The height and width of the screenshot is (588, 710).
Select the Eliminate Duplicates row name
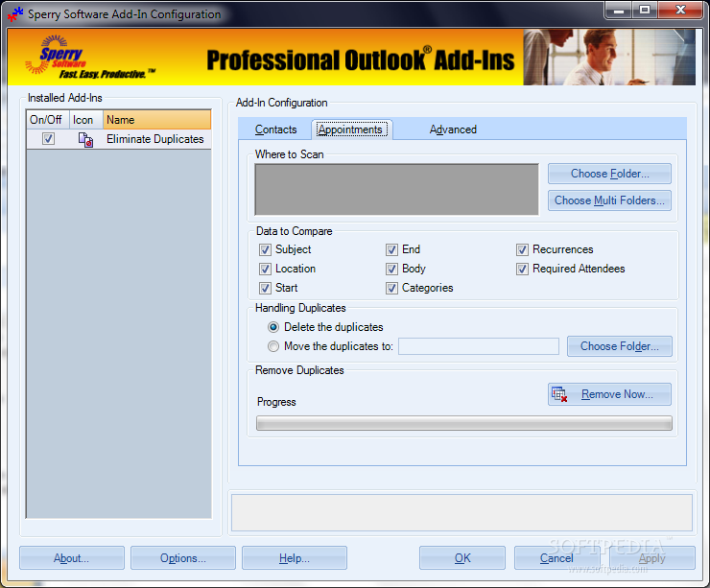pyautogui.click(x=154, y=139)
